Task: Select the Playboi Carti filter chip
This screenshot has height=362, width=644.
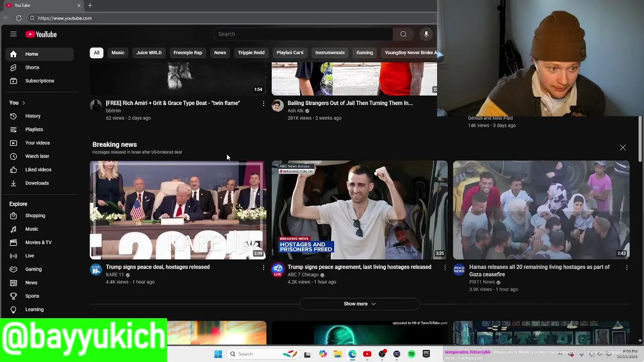Action: (x=290, y=53)
